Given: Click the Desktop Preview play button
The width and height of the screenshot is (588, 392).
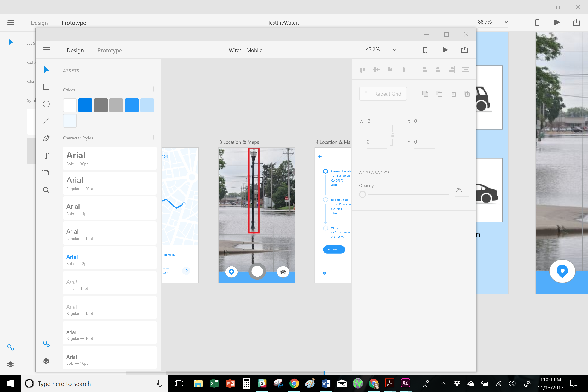Looking at the screenshot, I should point(445,50).
